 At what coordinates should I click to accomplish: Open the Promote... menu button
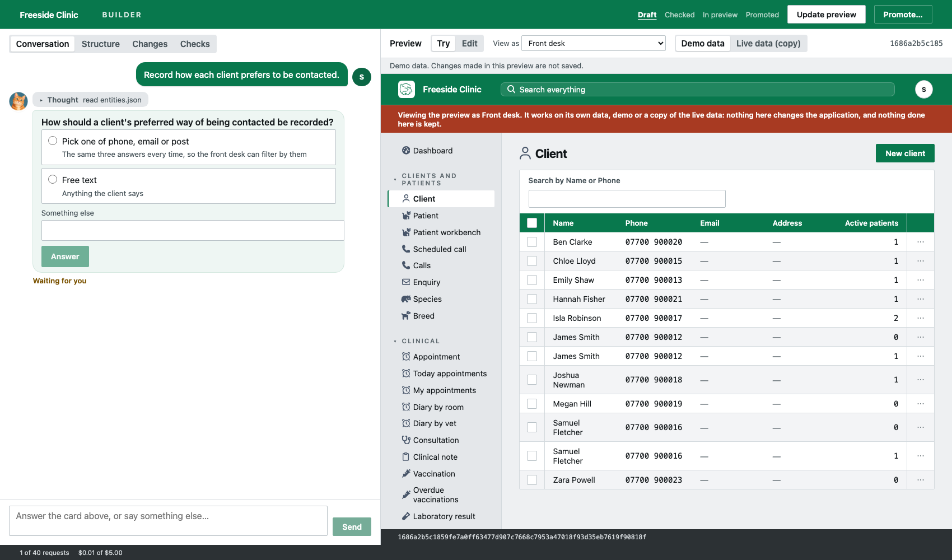coord(903,15)
